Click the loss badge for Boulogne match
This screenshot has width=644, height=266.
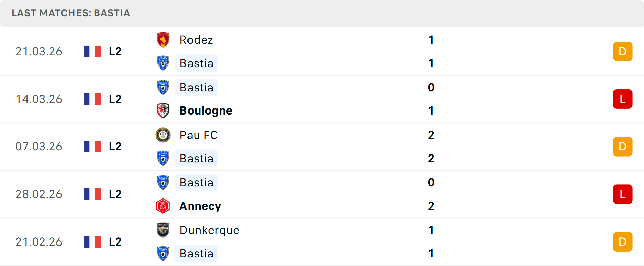pos(623,99)
